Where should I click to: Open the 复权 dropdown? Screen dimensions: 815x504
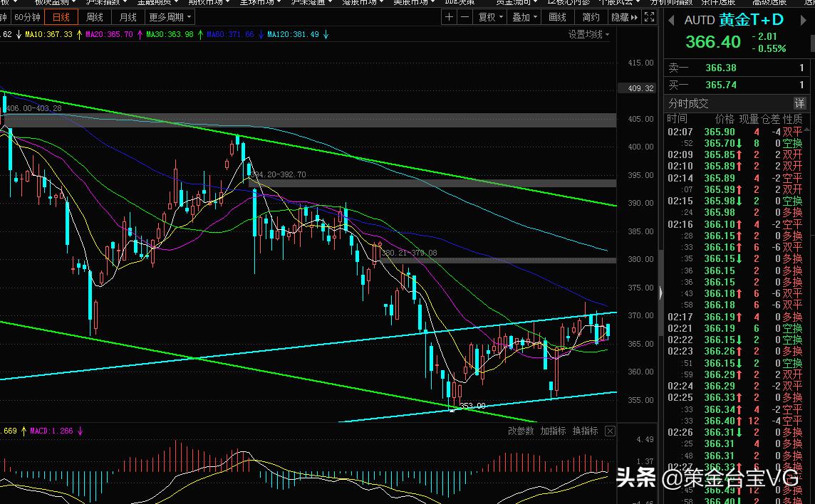(491, 17)
